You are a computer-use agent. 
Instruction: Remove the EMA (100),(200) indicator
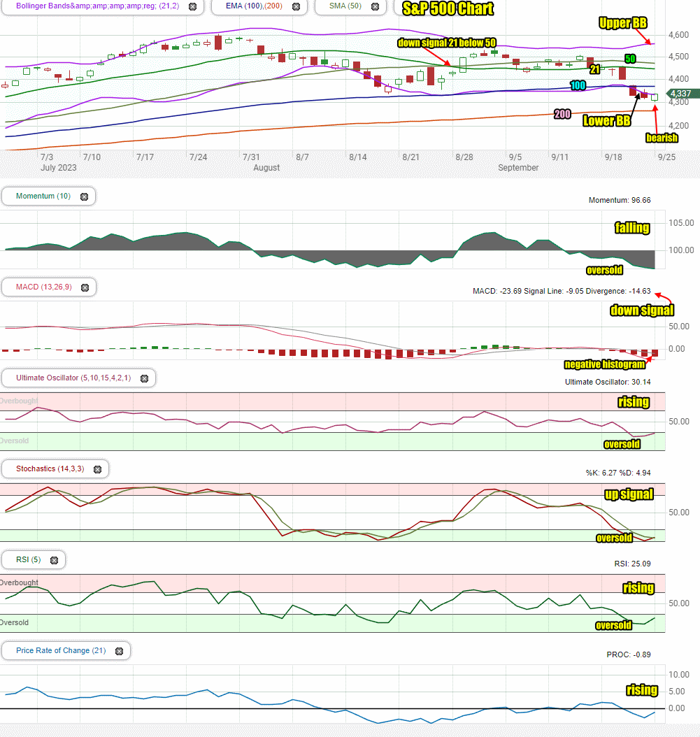(297, 6)
